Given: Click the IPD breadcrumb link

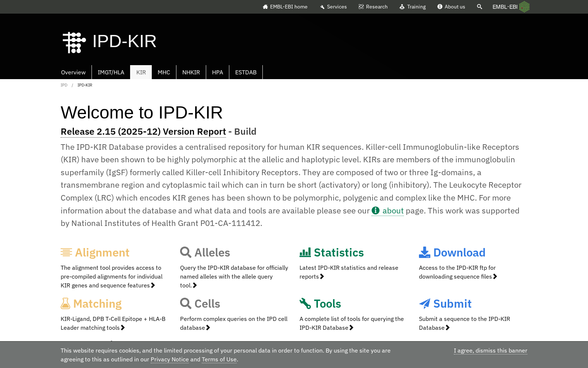Looking at the screenshot, I should coord(64,85).
